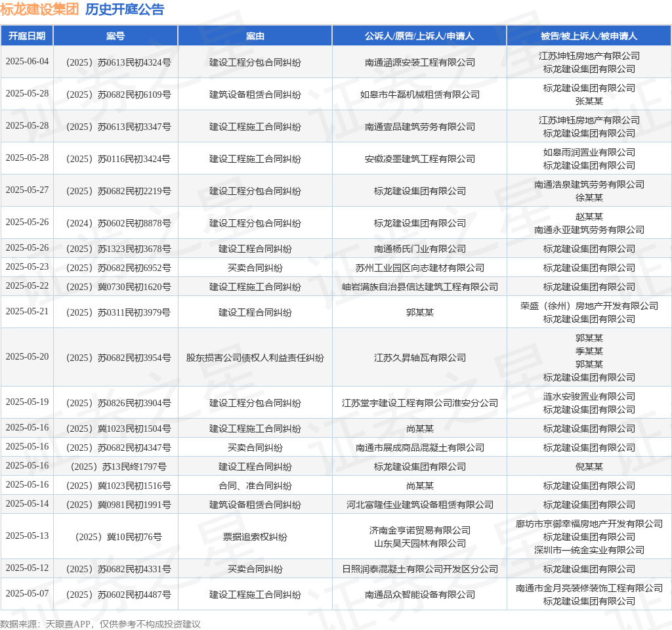Viewport: 672px width, 630px height.
Task: Click case number (2025)苏0311民初3979号
Action: [x=118, y=313]
